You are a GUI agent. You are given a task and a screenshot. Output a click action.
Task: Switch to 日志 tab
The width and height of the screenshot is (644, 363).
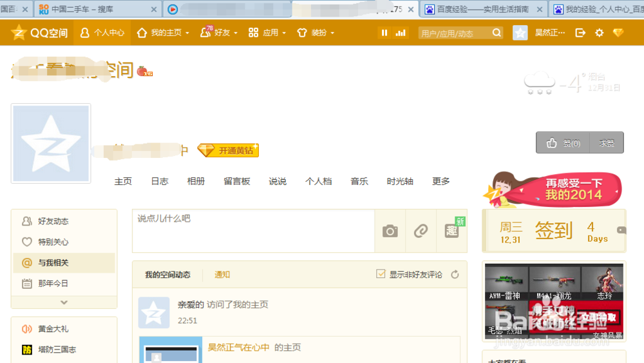[160, 181]
